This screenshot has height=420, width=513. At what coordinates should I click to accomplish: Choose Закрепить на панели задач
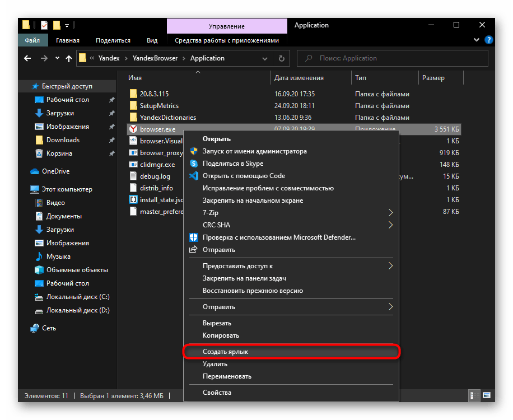tap(291, 278)
